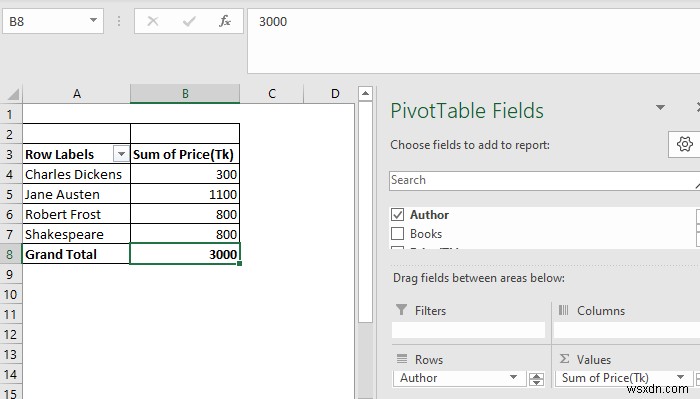The image size is (700, 399).
Task: Click the Filters funnel icon
Action: [401, 310]
